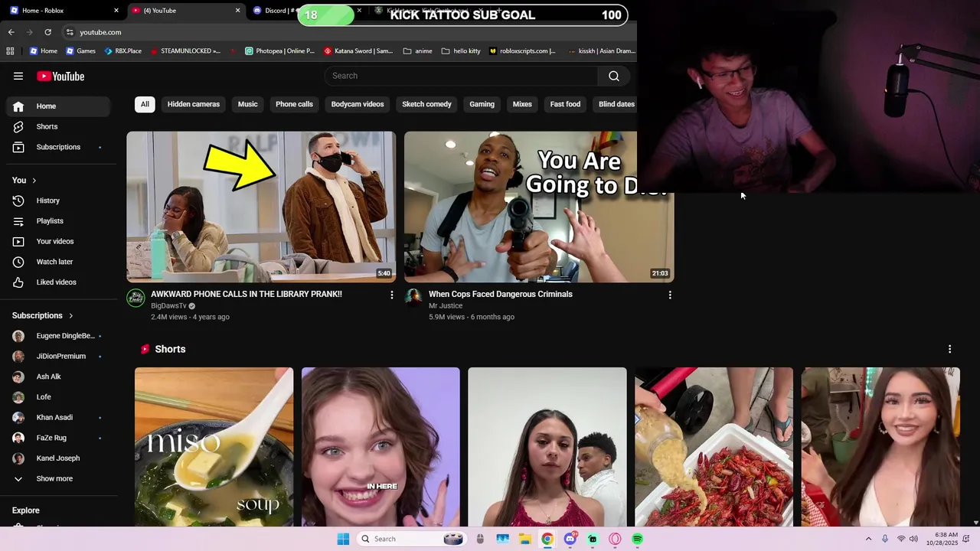980x551 pixels.
Task: Open more options for When Cops video
Action: pos(670,295)
